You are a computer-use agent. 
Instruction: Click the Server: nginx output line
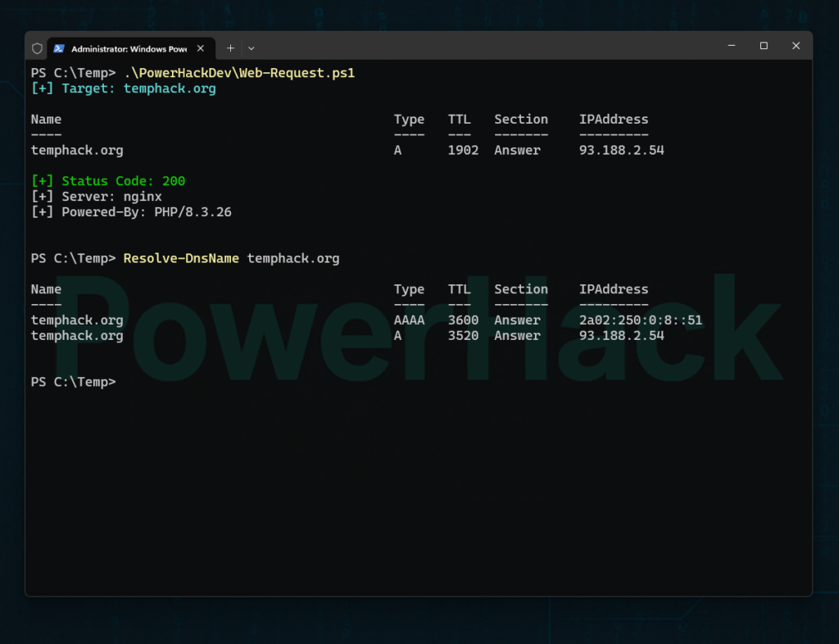point(97,197)
